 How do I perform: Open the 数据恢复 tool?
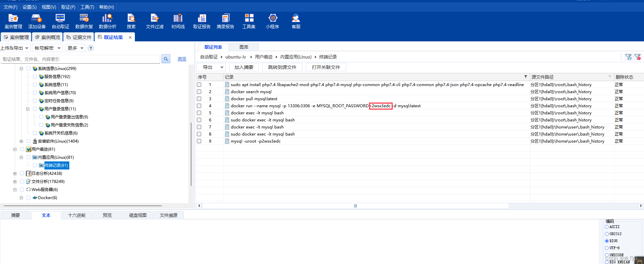pyautogui.click(x=84, y=22)
